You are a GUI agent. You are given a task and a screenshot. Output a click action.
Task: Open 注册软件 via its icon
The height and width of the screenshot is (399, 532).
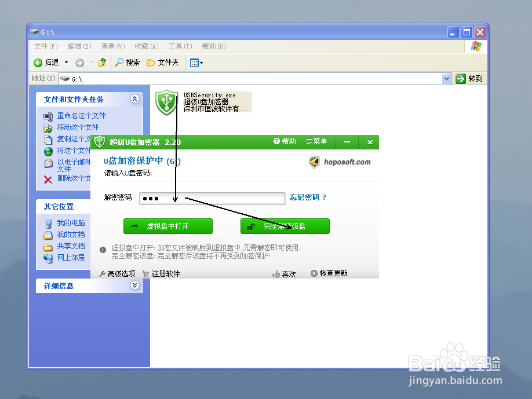pyautogui.click(x=145, y=273)
